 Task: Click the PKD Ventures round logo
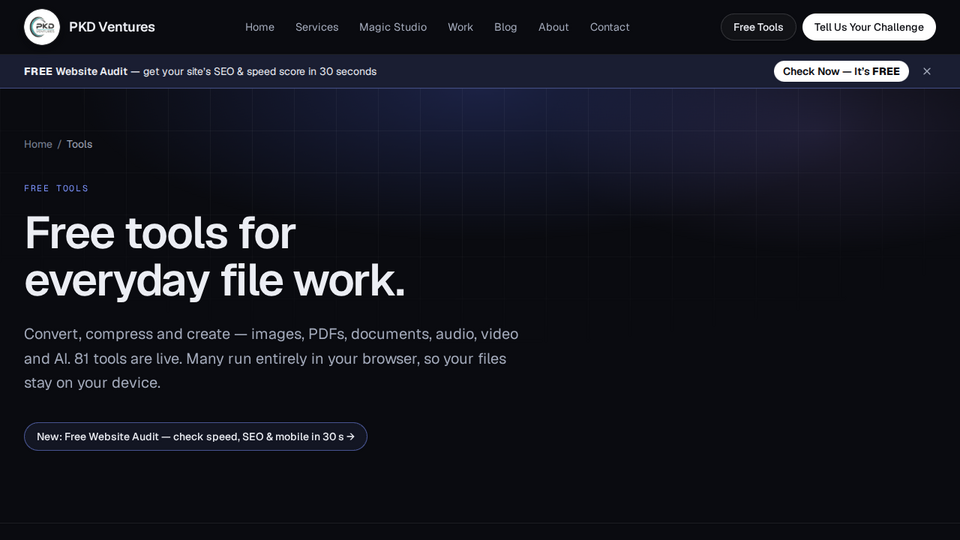click(42, 27)
